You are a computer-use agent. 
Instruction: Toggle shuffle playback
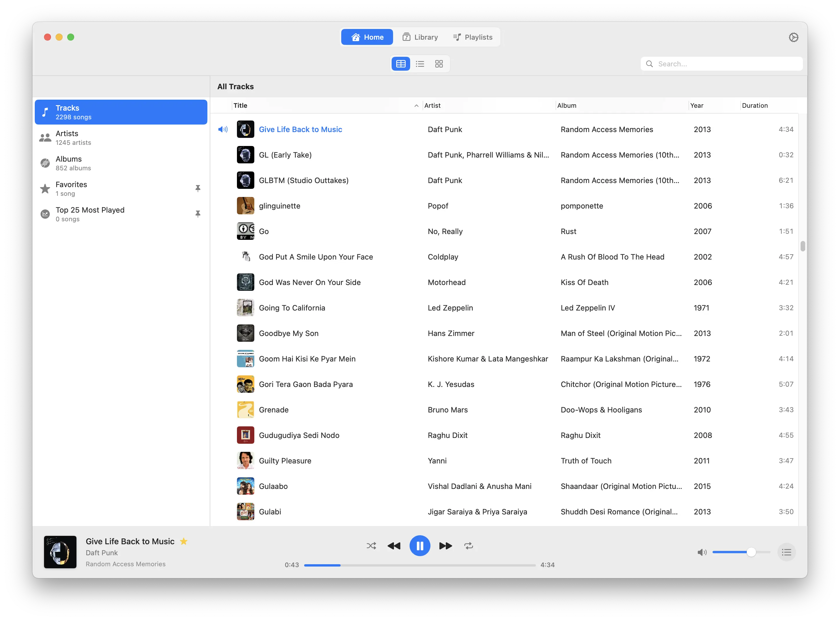point(371,546)
